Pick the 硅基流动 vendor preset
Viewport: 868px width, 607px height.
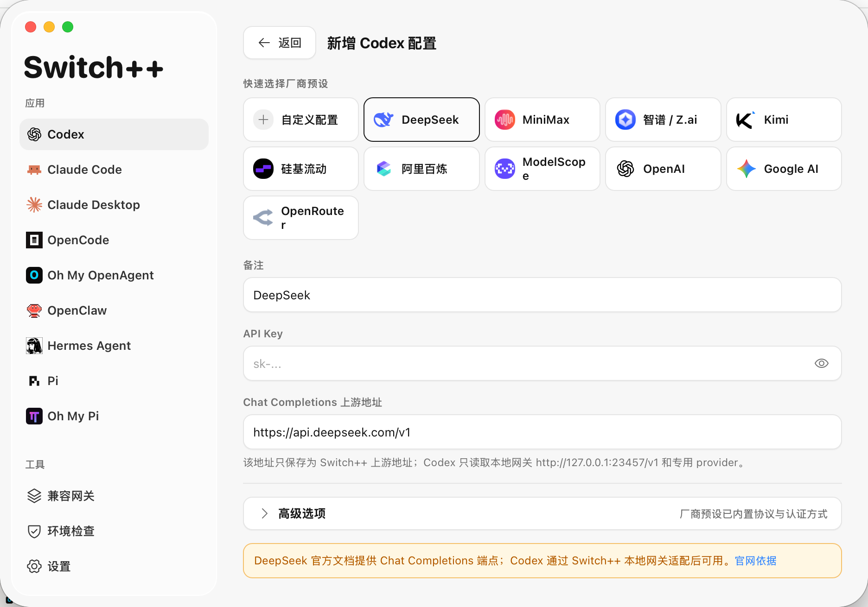click(301, 169)
